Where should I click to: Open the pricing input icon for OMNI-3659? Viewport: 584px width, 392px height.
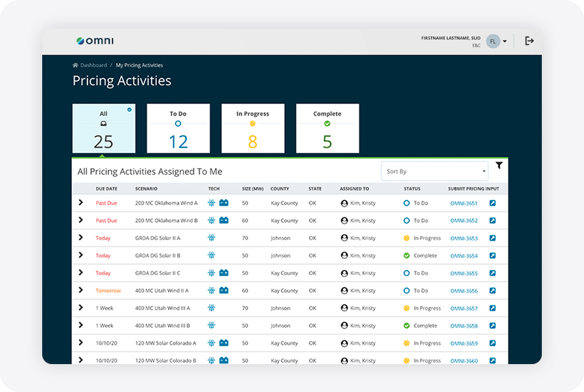coord(493,343)
